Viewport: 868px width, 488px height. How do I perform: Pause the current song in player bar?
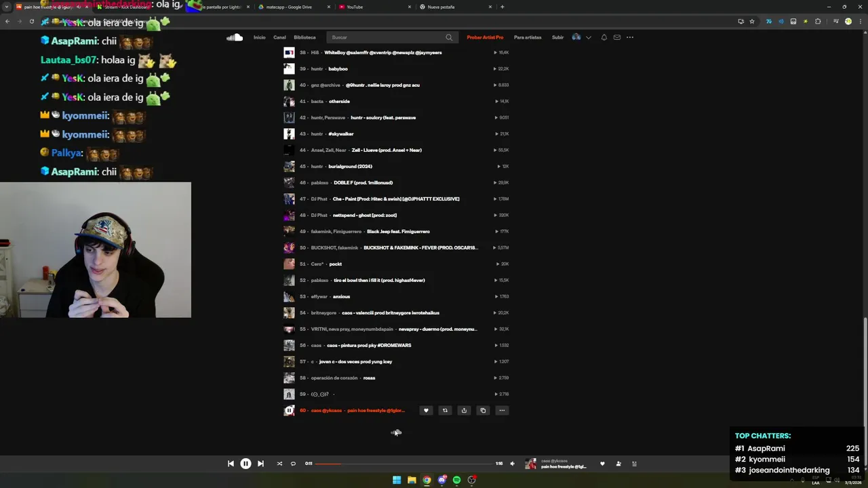point(245,464)
